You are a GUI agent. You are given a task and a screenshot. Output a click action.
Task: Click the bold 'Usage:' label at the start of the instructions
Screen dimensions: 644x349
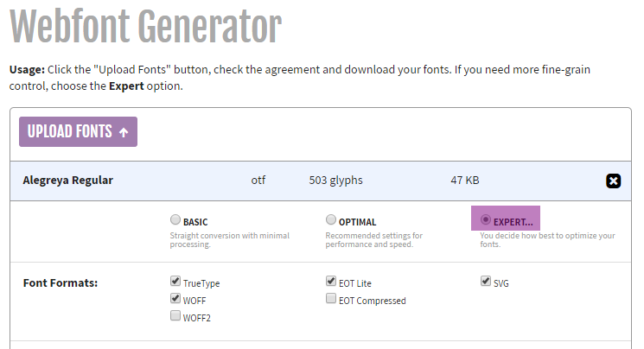click(27, 70)
